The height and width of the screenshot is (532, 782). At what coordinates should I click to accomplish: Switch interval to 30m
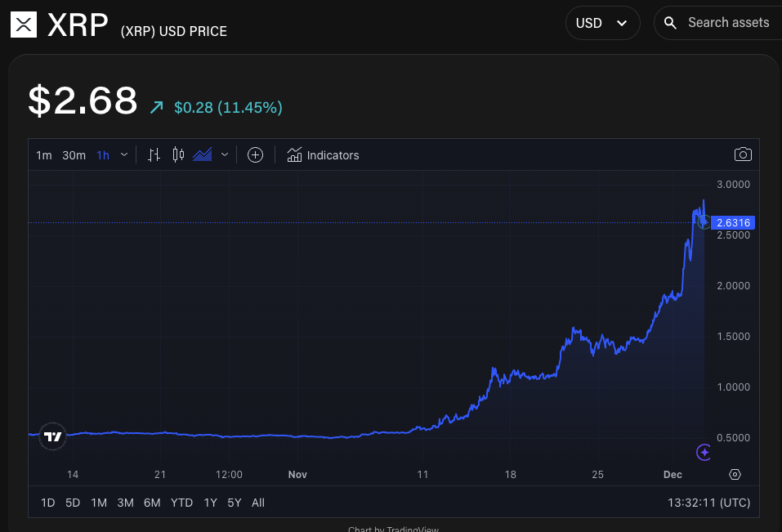coord(74,154)
